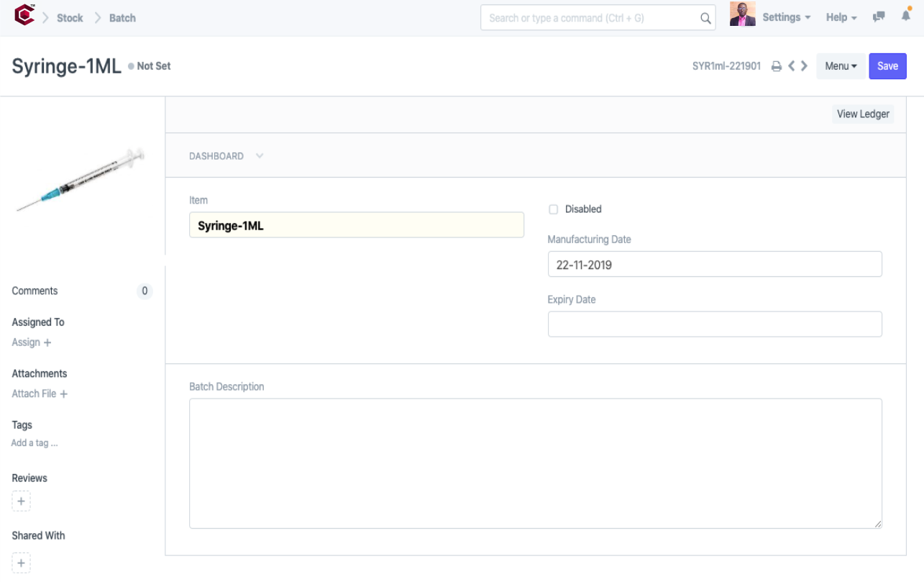Navigate to Stock breadcrumb
924x582 pixels.
70,18
